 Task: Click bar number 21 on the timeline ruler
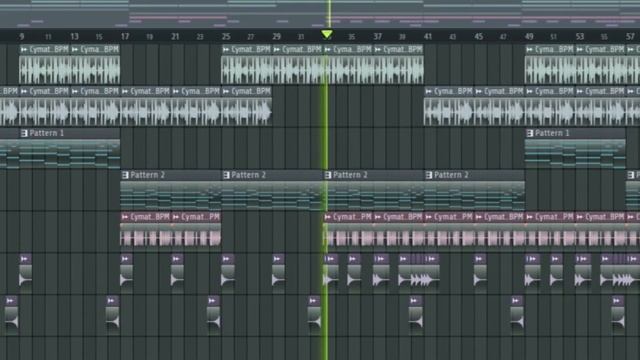pos(175,37)
